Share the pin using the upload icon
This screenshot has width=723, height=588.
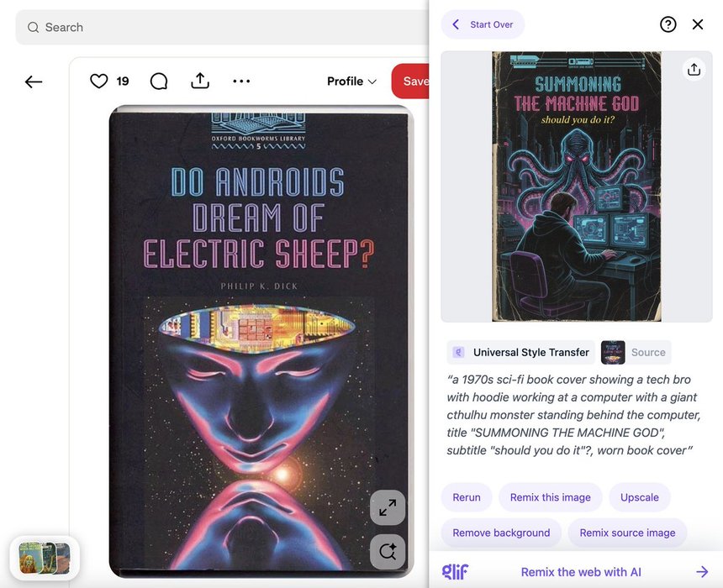[199, 81]
